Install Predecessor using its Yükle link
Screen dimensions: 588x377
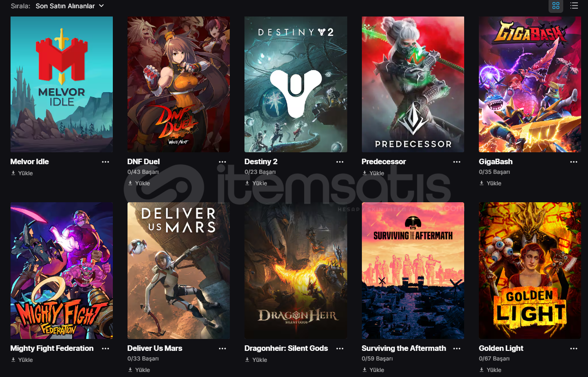[x=373, y=173]
